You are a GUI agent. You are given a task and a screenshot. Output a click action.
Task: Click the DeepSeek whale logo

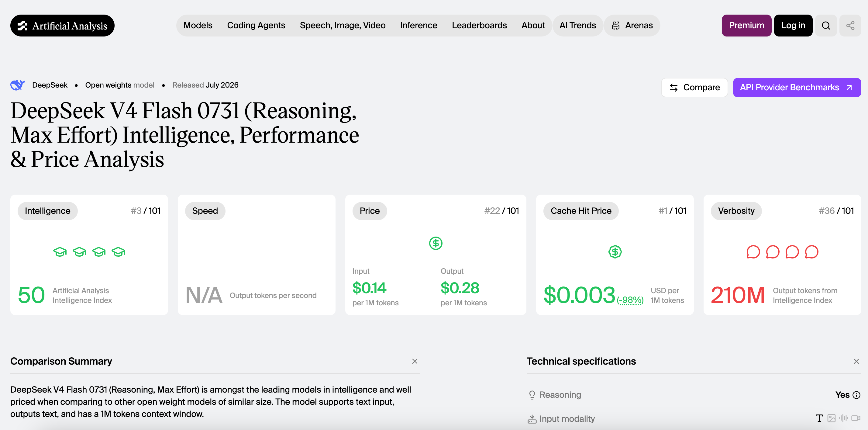pos(18,85)
